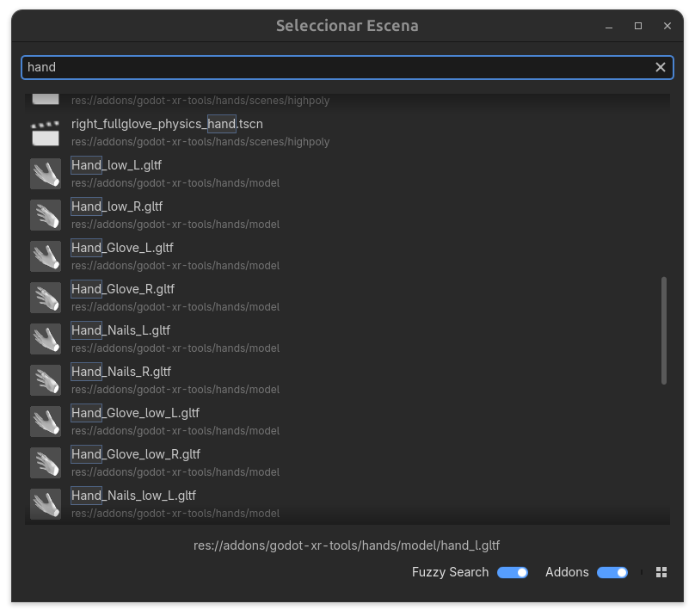Image resolution: width=695 pixels, height=616 pixels.
Task: Click the Hand_Glove_R.gltf hand thumbnail icon
Action: click(46, 298)
